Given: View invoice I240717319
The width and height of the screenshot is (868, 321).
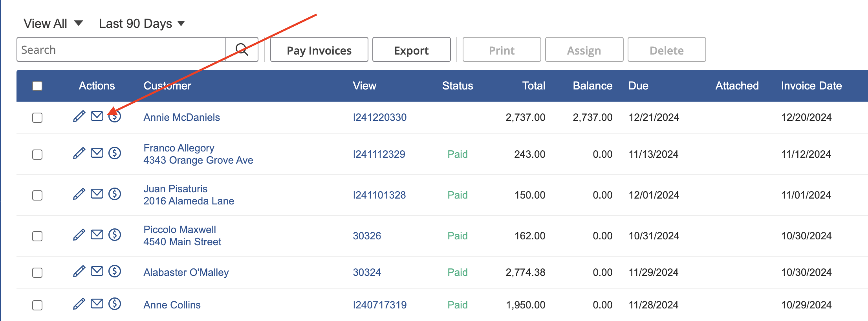Looking at the screenshot, I should 380,305.
